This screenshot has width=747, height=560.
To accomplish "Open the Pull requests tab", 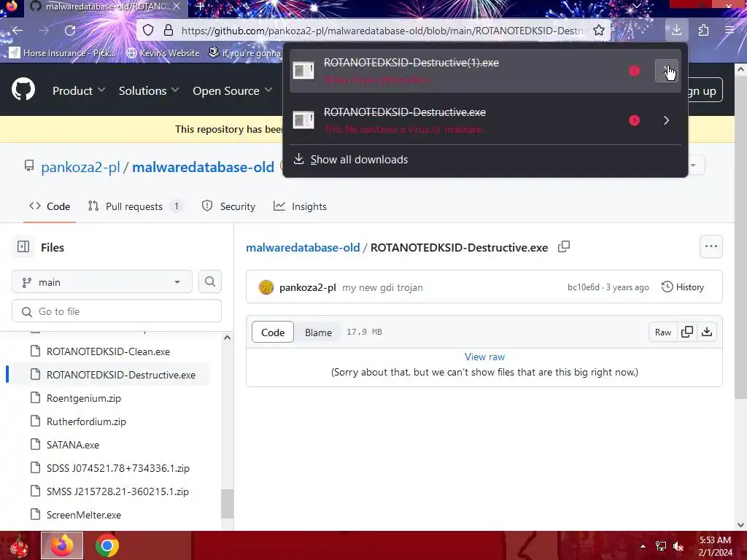I will 135,206.
